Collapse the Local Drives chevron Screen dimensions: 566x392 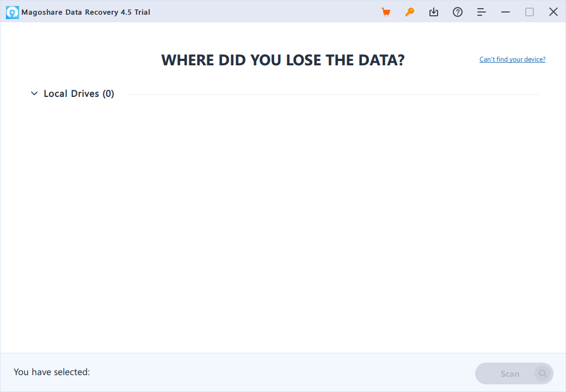[x=34, y=94]
